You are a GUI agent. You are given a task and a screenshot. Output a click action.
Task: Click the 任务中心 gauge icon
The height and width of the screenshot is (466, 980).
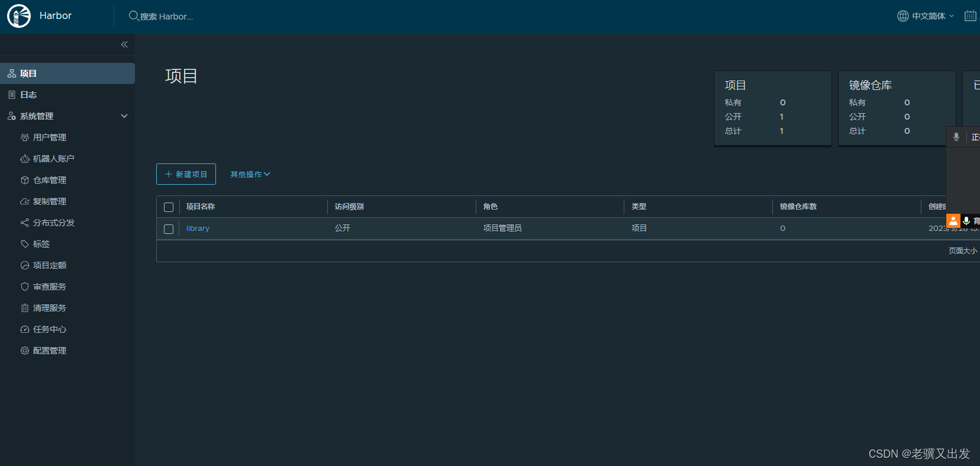point(25,329)
